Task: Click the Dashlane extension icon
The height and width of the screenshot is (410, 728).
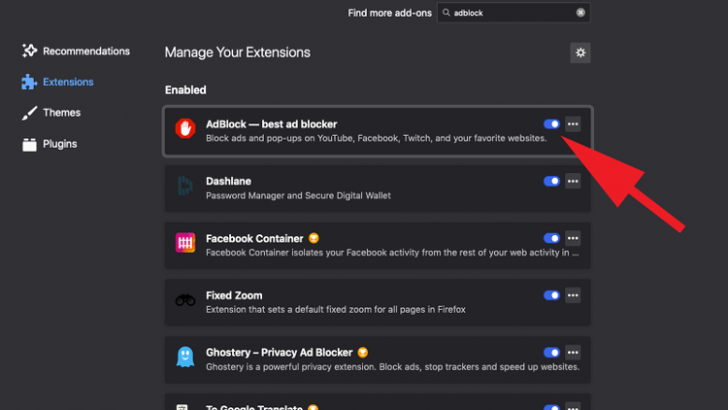Action: tap(185, 187)
